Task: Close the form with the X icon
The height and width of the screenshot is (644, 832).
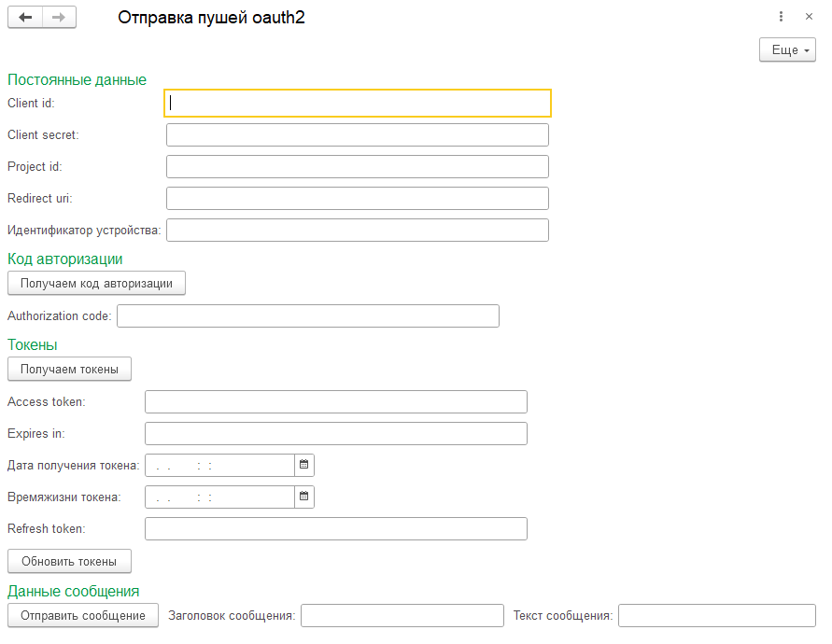Action: point(809,17)
